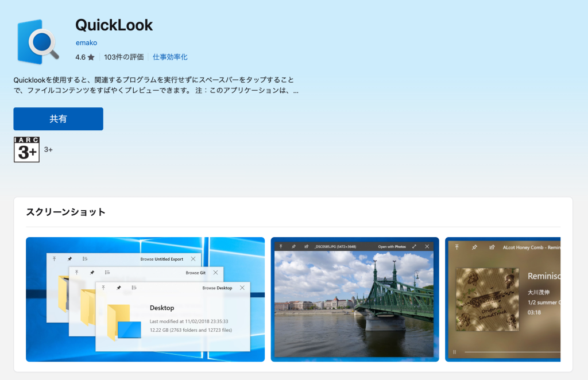Click the Desktop folder name in preview
This screenshot has width=588, height=380.
click(x=162, y=308)
